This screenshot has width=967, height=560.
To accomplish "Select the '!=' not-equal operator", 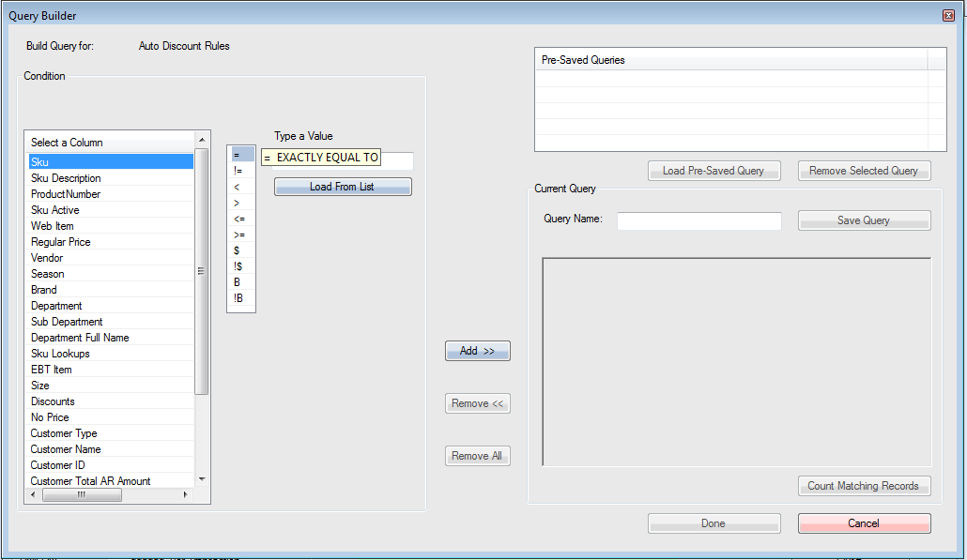I will pyautogui.click(x=239, y=171).
